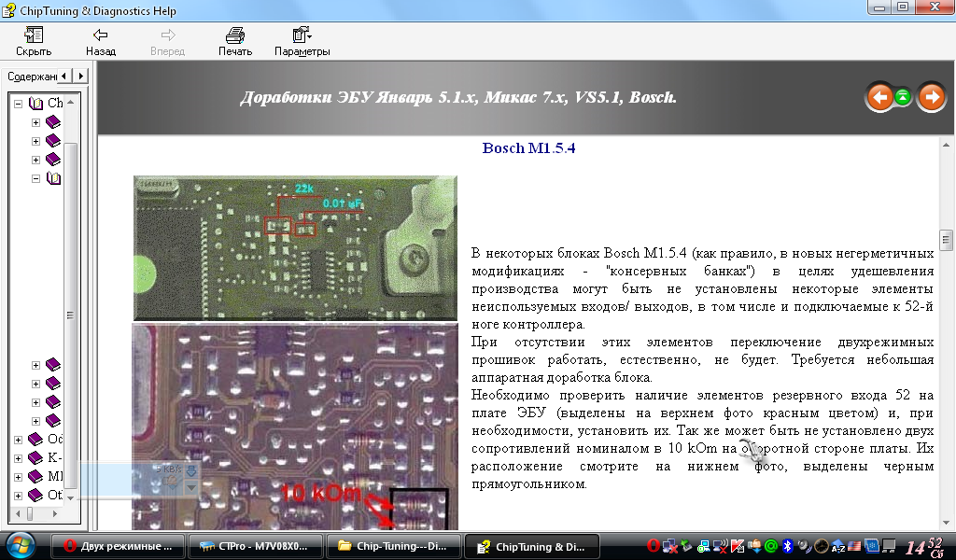The width and height of the screenshot is (956, 560).
Task: Select the K- book icon
Action: (x=36, y=457)
